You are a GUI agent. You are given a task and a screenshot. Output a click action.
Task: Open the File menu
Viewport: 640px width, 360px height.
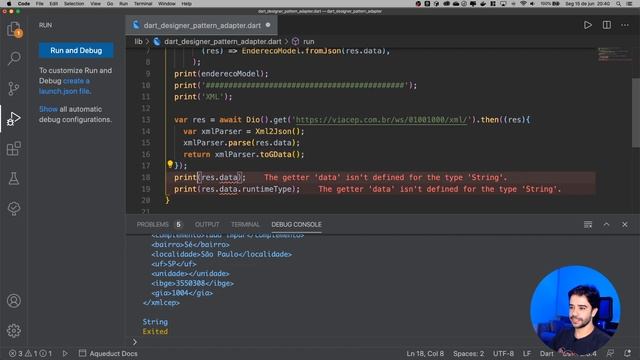(x=40, y=4)
